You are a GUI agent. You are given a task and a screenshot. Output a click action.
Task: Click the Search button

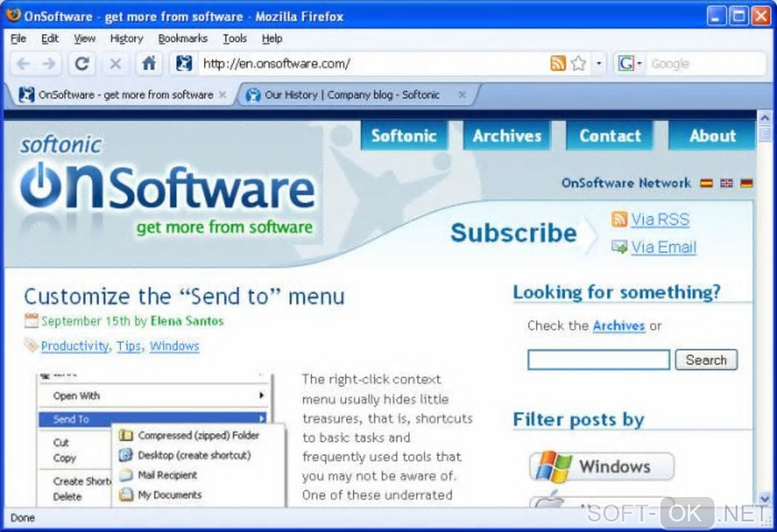point(706,360)
